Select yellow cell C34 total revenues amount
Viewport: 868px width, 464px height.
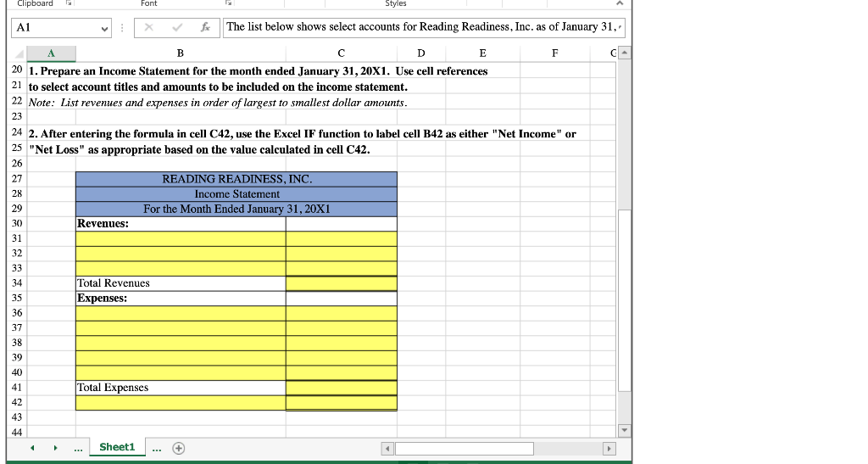pos(342,283)
